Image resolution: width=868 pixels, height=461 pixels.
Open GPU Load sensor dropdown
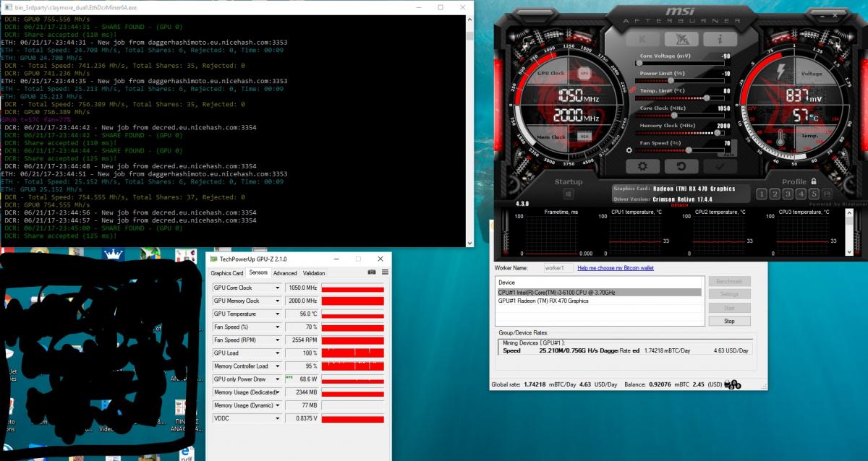click(277, 353)
